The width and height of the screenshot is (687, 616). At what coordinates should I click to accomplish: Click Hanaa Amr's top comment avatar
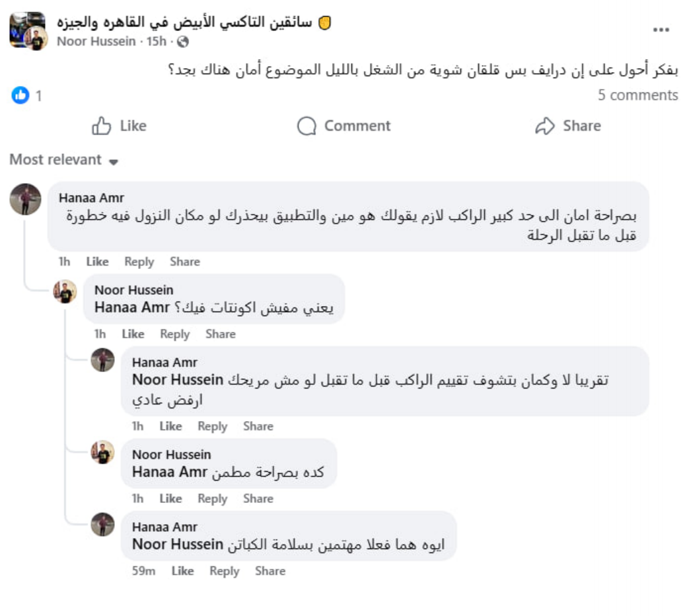(26, 199)
